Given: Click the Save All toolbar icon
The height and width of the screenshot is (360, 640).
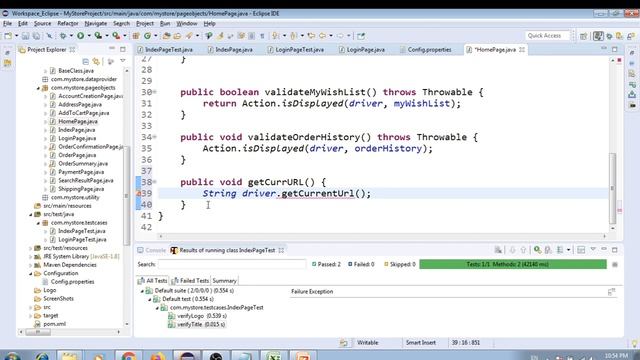Looking at the screenshot, I should (x=36, y=36).
